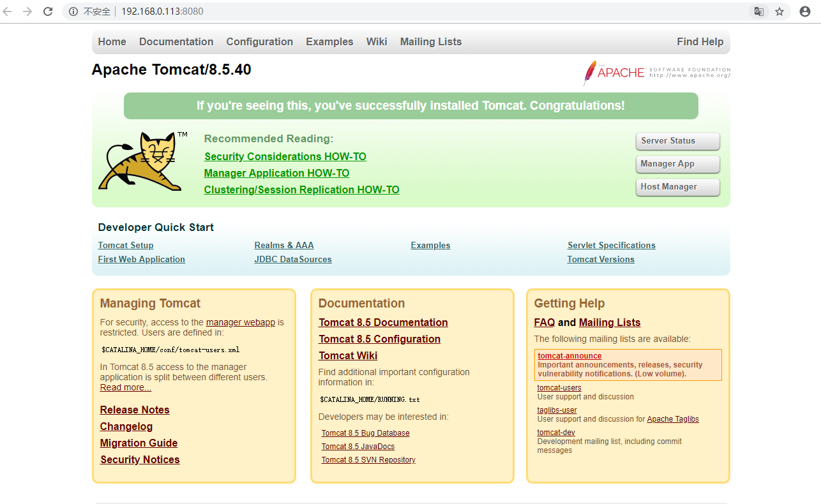Open the Examples quick start link
Viewport: 821px width, 504px height.
pos(431,246)
